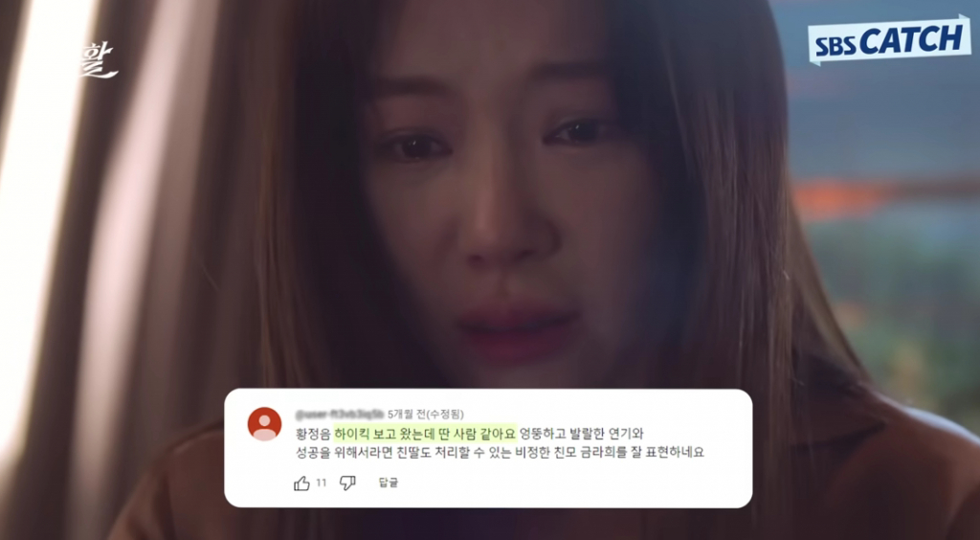Reply using the 답글 button
The image size is (980, 540).
click(389, 483)
